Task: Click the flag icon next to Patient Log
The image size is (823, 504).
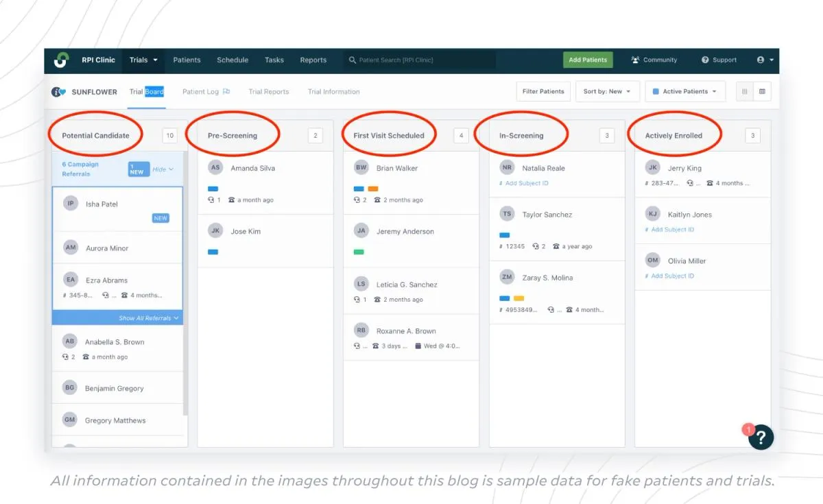Action: pos(226,91)
